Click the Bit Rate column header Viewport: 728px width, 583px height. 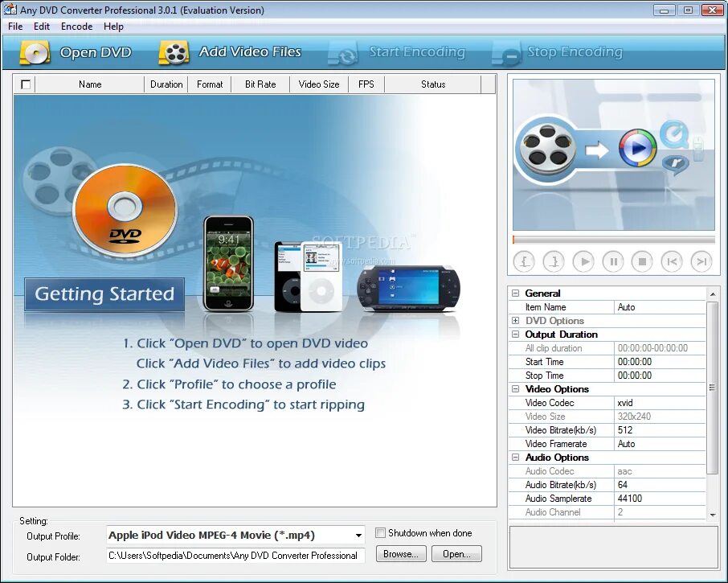coord(260,84)
